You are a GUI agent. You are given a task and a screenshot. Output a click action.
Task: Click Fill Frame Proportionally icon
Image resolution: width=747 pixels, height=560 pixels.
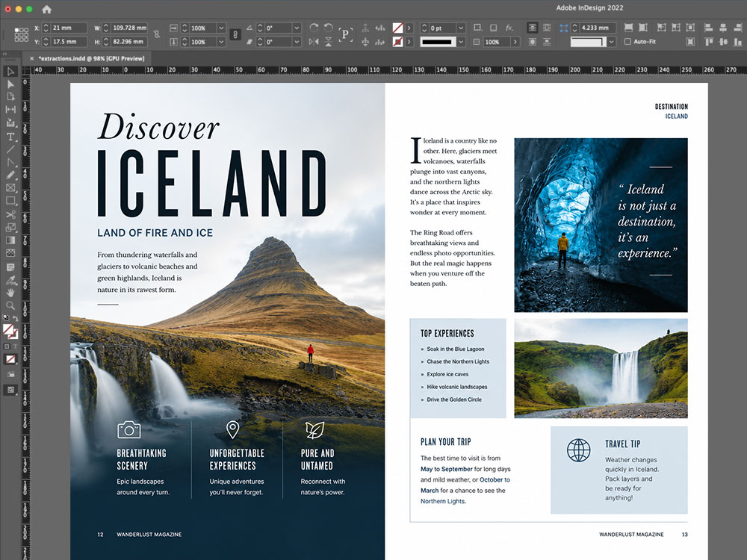(628, 28)
